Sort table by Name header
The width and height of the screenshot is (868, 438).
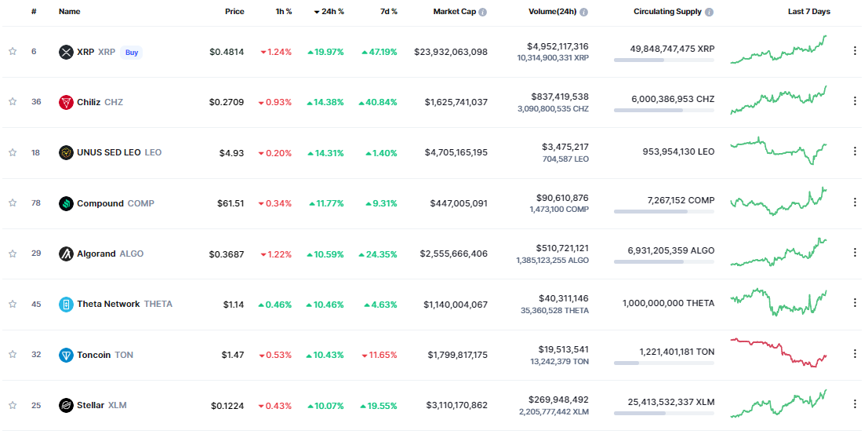(x=69, y=12)
